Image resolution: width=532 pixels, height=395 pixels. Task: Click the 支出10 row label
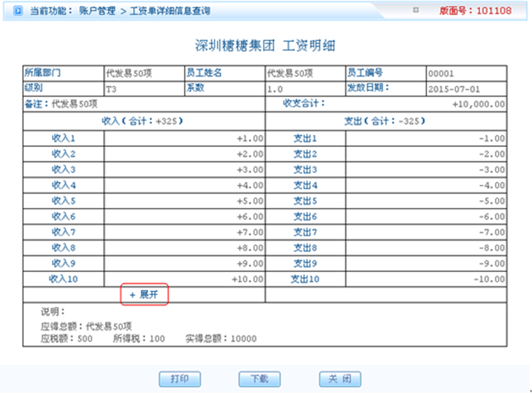pyautogui.click(x=305, y=279)
